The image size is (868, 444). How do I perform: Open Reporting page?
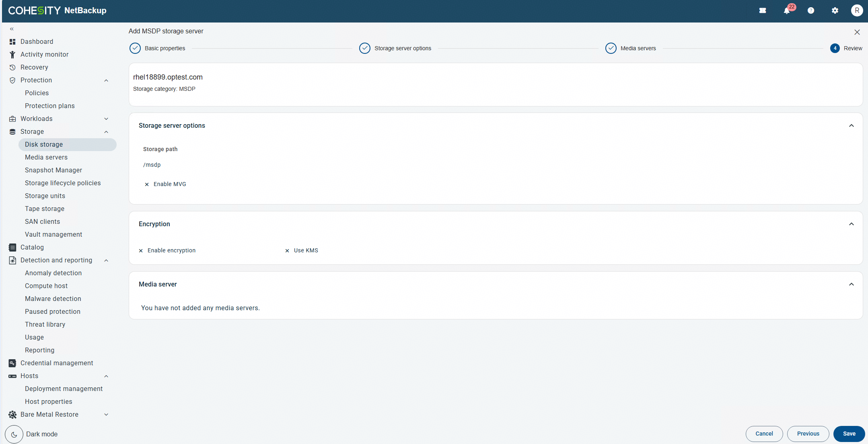(40, 350)
